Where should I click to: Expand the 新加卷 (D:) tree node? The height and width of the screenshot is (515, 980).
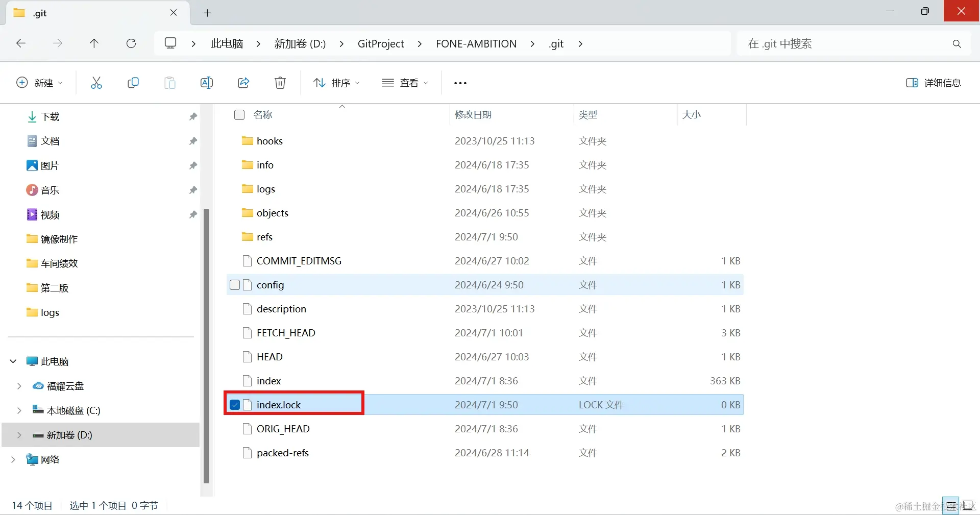[19, 435]
